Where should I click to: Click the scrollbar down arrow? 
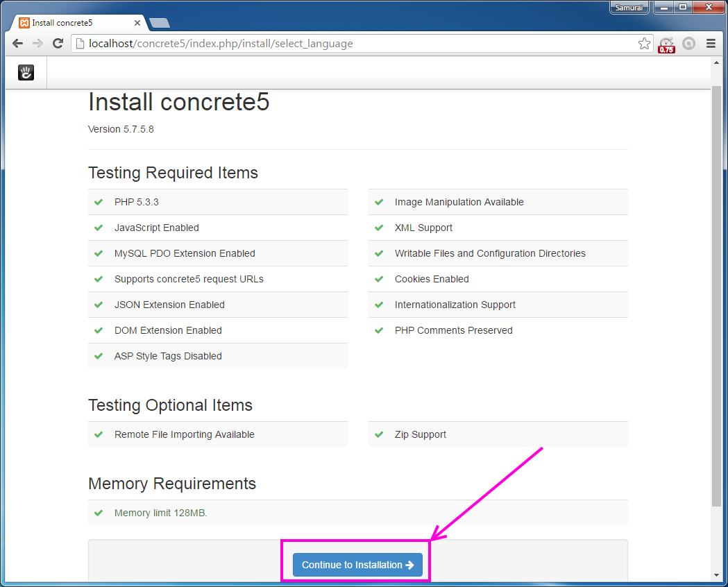pos(716,576)
